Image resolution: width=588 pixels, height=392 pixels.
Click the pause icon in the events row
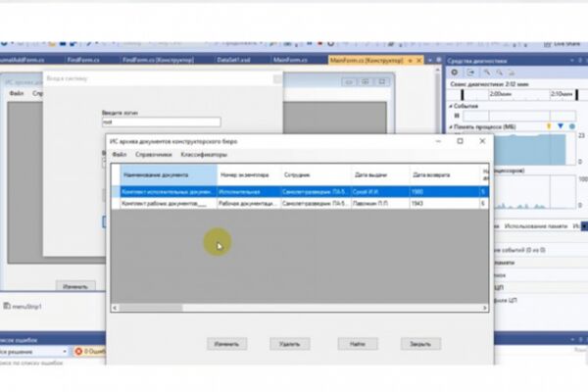(x=457, y=116)
